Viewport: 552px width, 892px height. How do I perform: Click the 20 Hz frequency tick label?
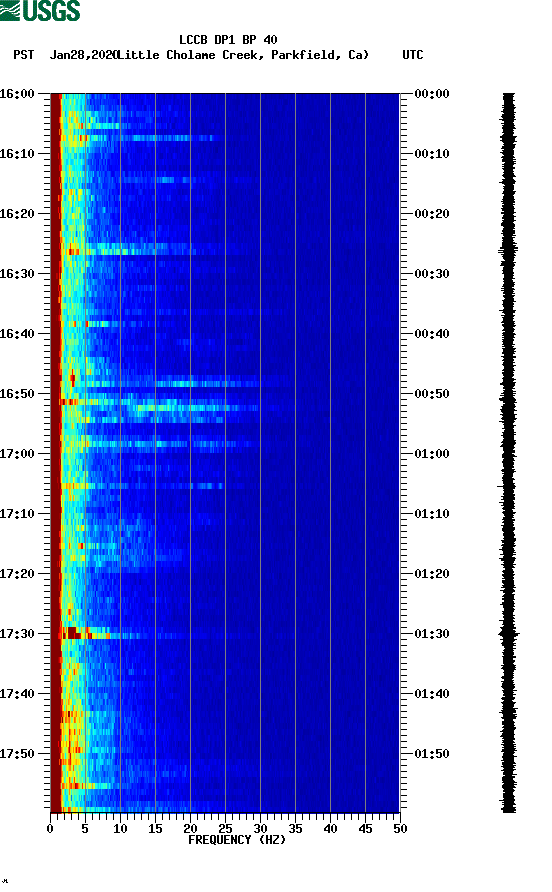click(190, 828)
